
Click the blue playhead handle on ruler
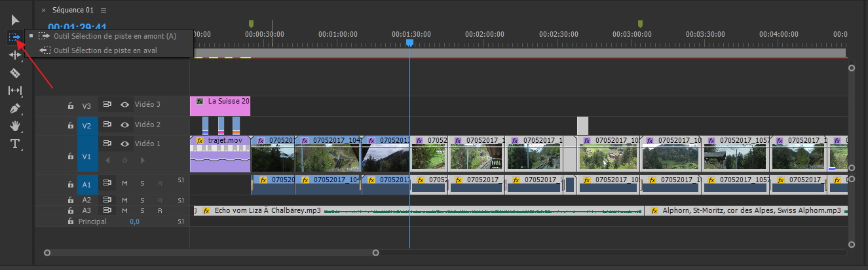409,43
